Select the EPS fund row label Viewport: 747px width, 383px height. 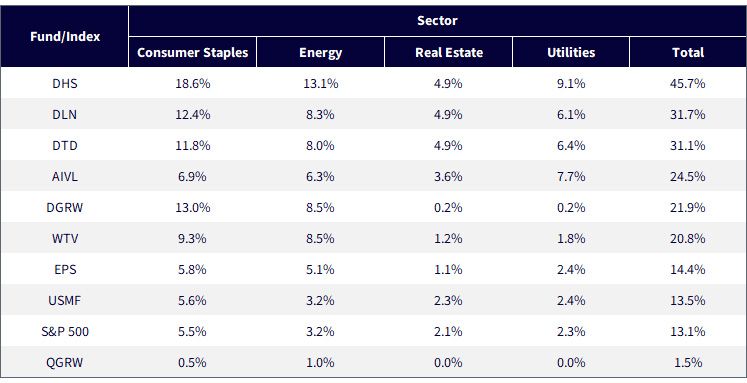pyautogui.click(x=65, y=269)
